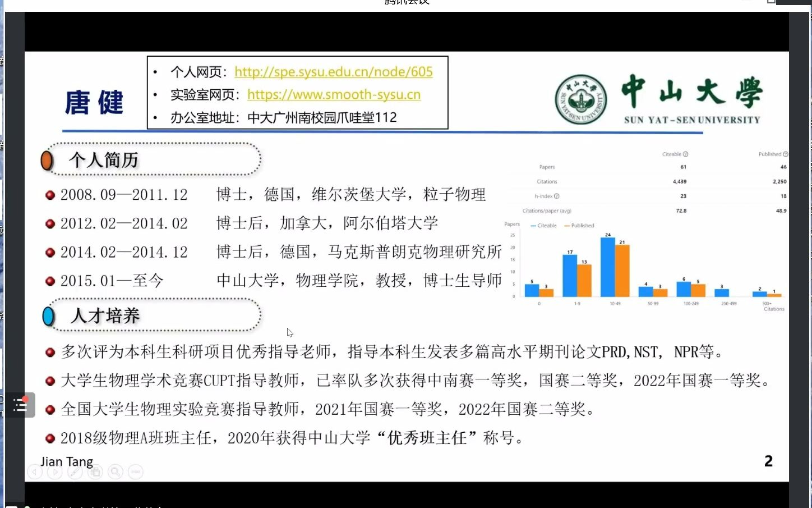The height and width of the screenshot is (508, 812).
Task: Select the line 博士后，加拿大，阿尔伯塔大学
Action: pyautogui.click(x=327, y=223)
